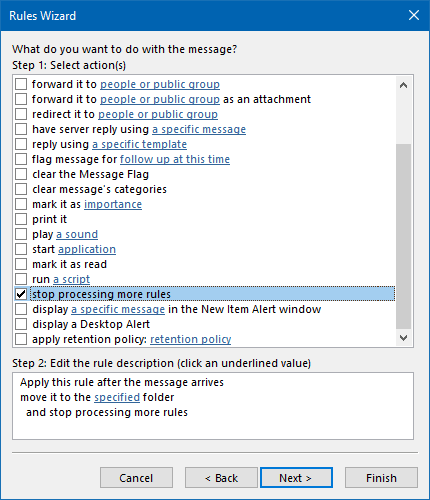Go back with the Back button
The height and width of the screenshot is (500, 430).
[221, 478]
